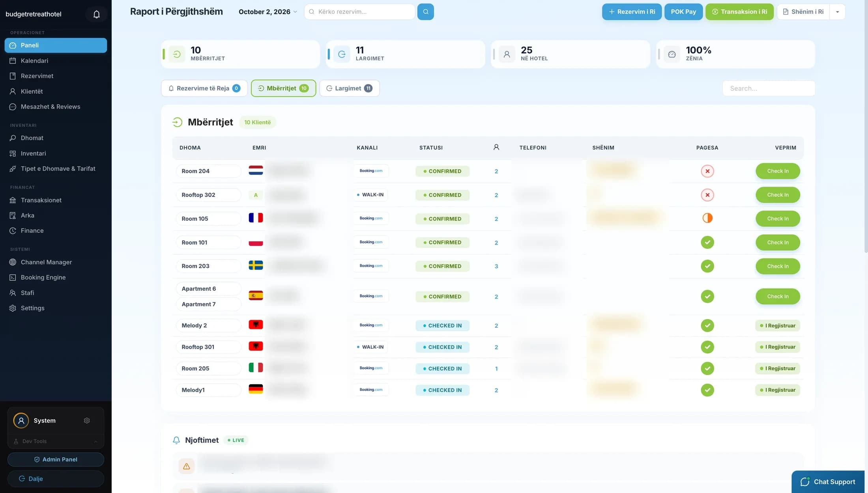
Task: Open the Arka cash register page
Action: click(56, 215)
